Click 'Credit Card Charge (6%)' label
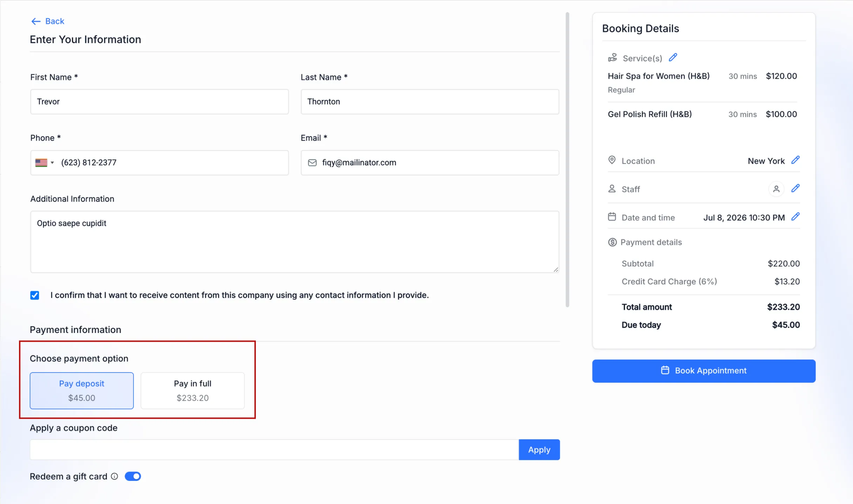853x504 pixels. point(669,281)
